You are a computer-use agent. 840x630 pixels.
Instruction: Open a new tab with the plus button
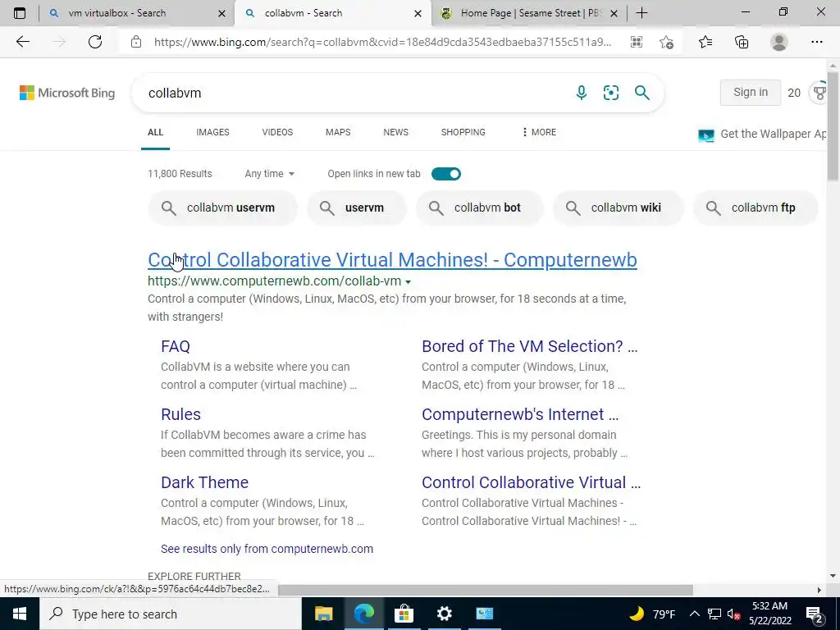point(641,13)
